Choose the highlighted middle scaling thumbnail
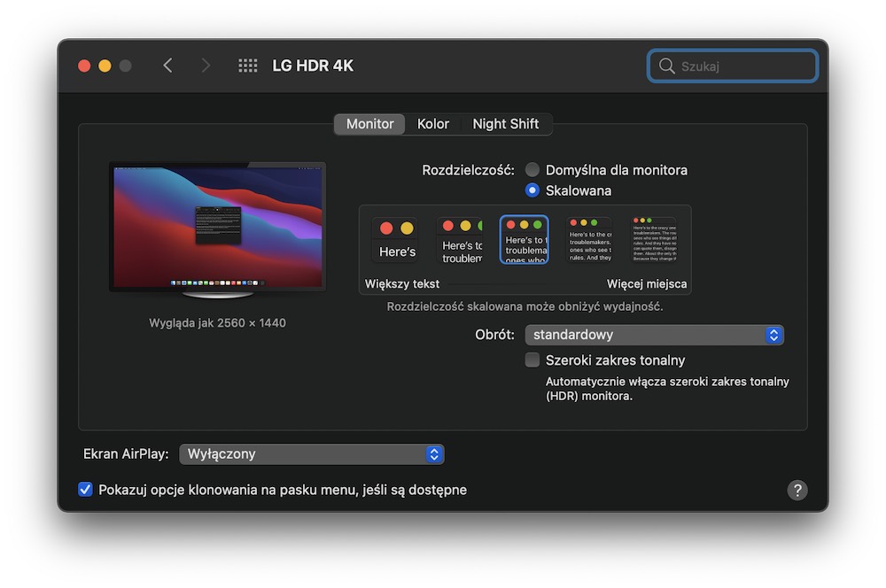 tap(525, 239)
